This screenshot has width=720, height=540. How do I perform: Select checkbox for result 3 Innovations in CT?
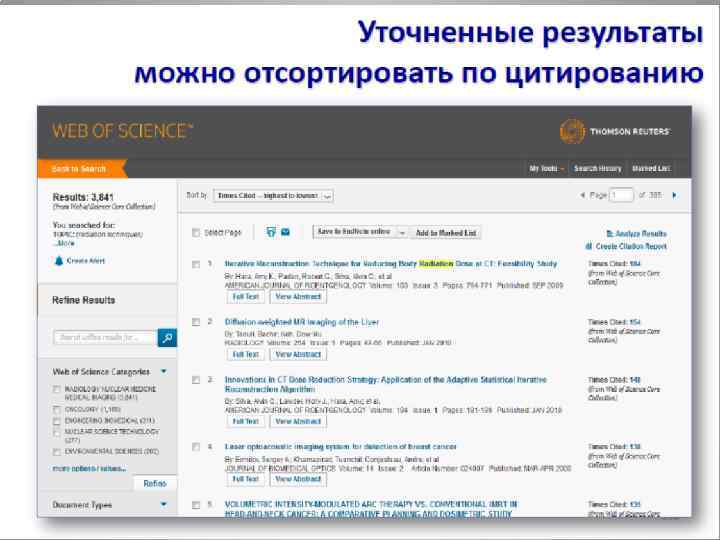(196, 380)
